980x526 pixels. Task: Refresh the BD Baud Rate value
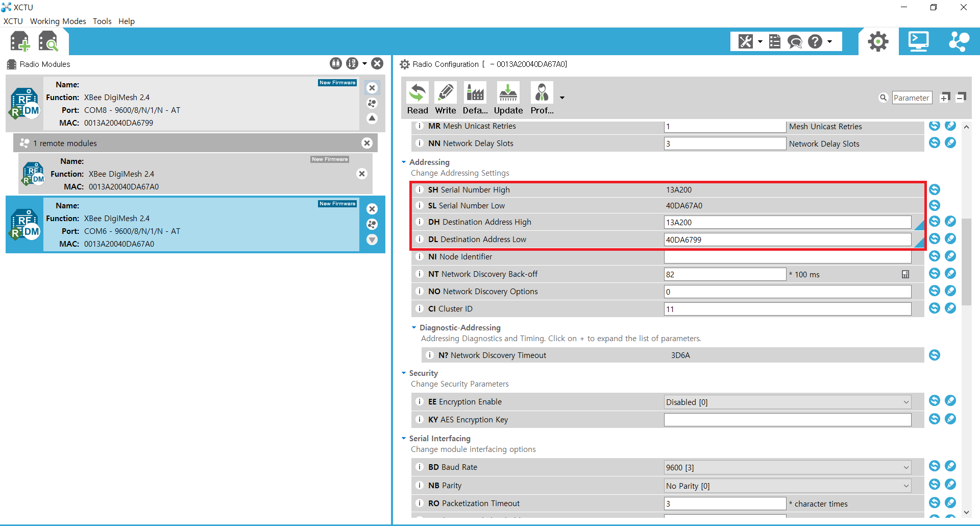(935, 466)
